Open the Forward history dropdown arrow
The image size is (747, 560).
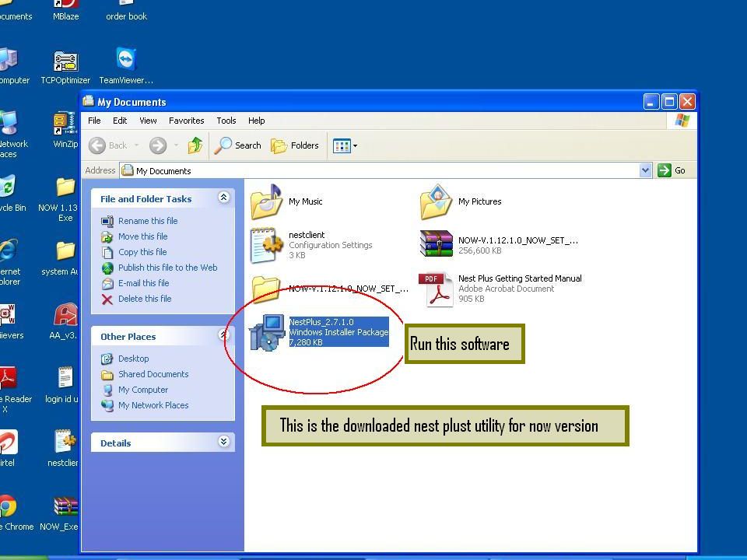(x=176, y=145)
